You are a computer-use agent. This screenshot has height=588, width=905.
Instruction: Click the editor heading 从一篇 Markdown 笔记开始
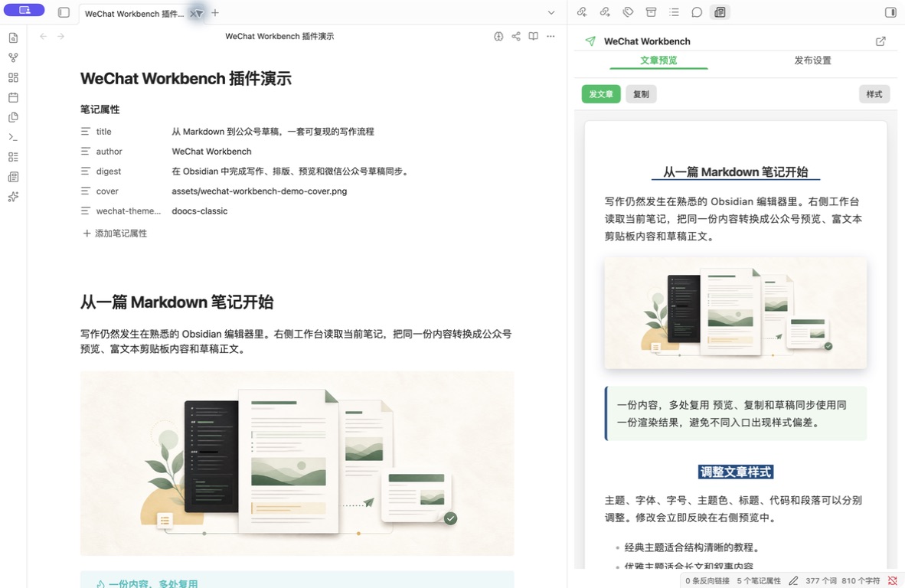177,302
